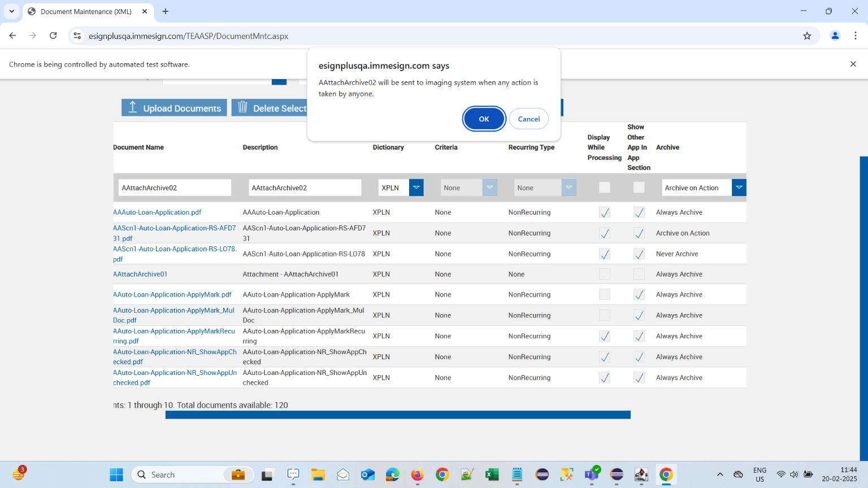Toggle Display While Processing for AAuto-Loan-Application-NR_ShowAppChecked.pdf
The width and height of the screenshot is (868, 488).
click(605, 357)
